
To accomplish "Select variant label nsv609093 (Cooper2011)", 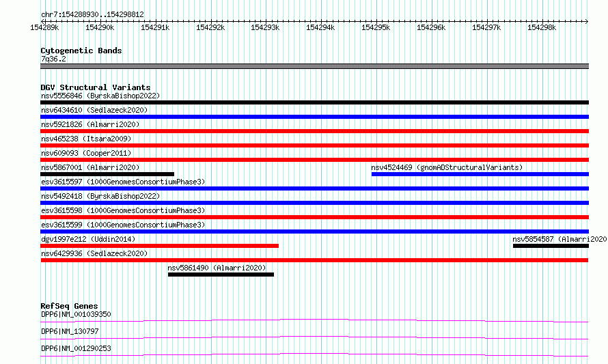I will (86, 153).
